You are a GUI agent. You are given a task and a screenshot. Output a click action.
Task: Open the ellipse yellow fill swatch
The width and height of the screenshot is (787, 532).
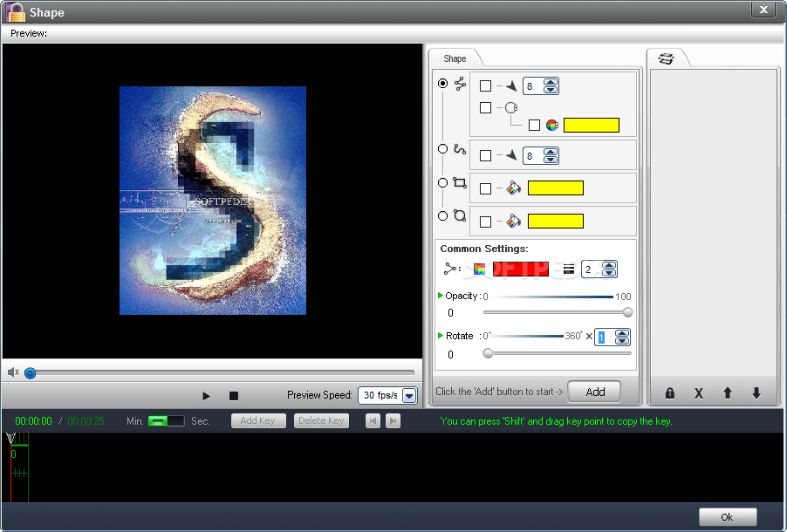pyautogui.click(x=556, y=221)
